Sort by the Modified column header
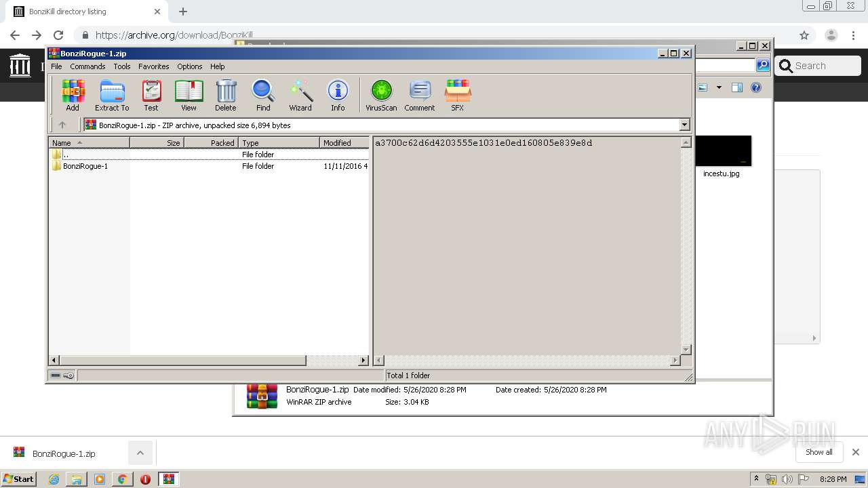Viewport: 868px width, 488px height. [344, 142]
